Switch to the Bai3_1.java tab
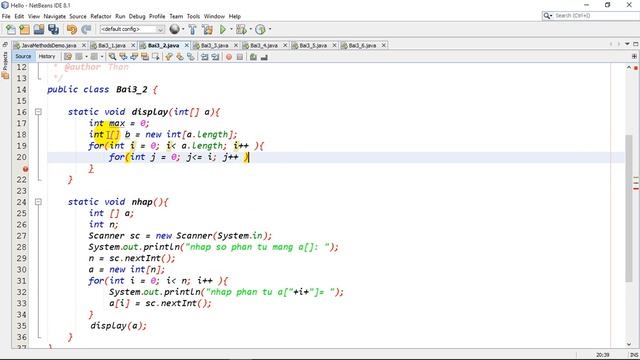This screenshot has width=640, height=360. [x=112, y=45]
